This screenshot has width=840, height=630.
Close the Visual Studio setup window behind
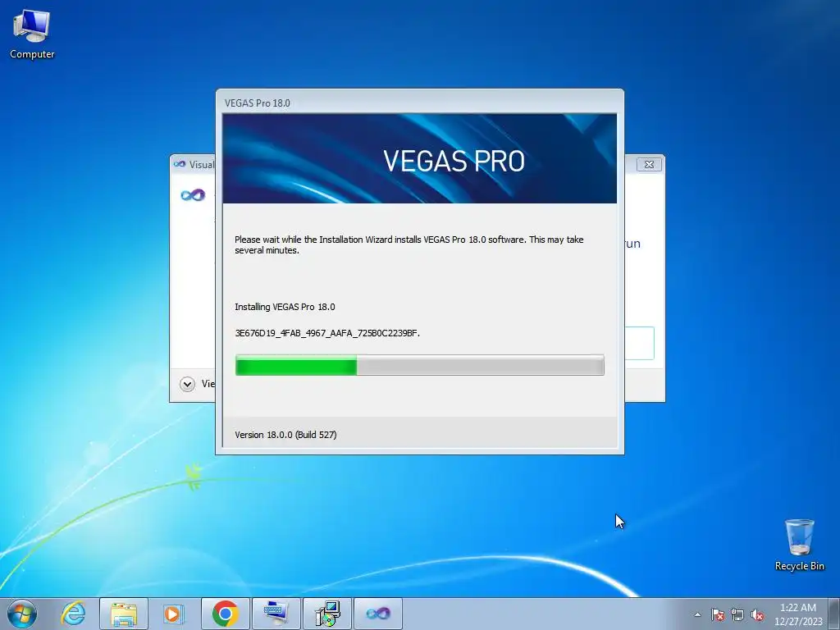pyautogui.click(x=650, y=164)
